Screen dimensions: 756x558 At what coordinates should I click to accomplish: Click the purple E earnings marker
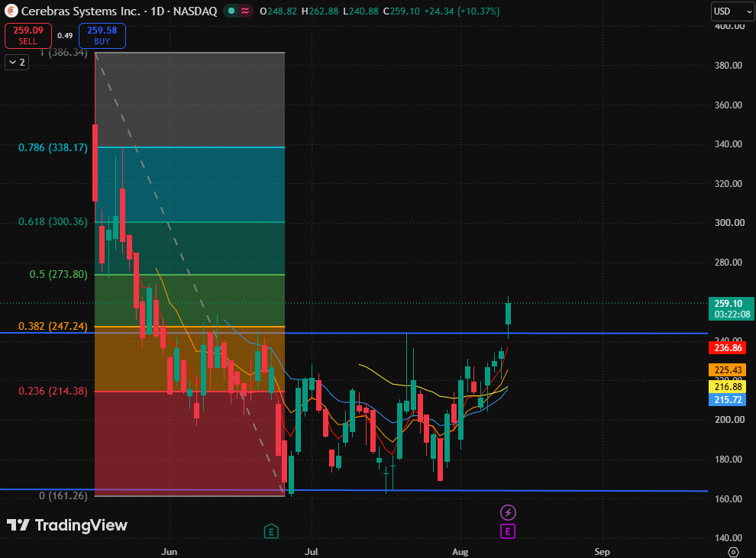pyautogui.click(x=508, y=531)
